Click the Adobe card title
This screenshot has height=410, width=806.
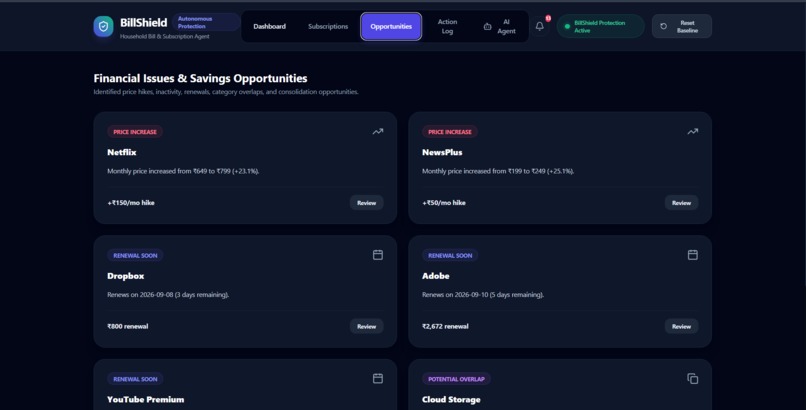(x=435, y=276)
